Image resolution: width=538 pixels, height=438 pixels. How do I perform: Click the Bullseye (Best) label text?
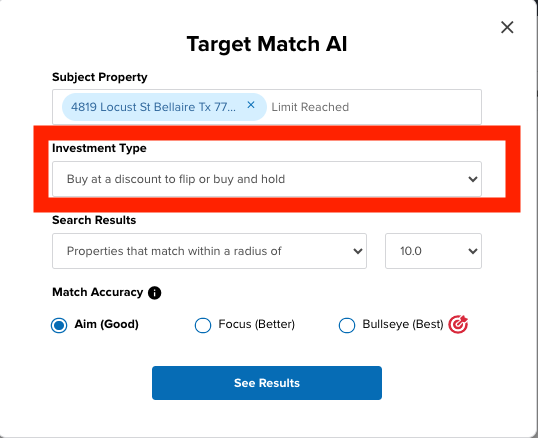pyautogui.click(x=403, y=324)
